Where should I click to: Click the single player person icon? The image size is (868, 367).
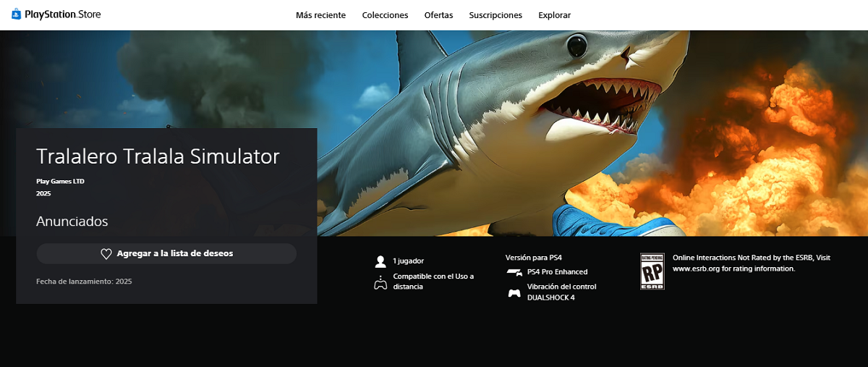tap(380, 261)
